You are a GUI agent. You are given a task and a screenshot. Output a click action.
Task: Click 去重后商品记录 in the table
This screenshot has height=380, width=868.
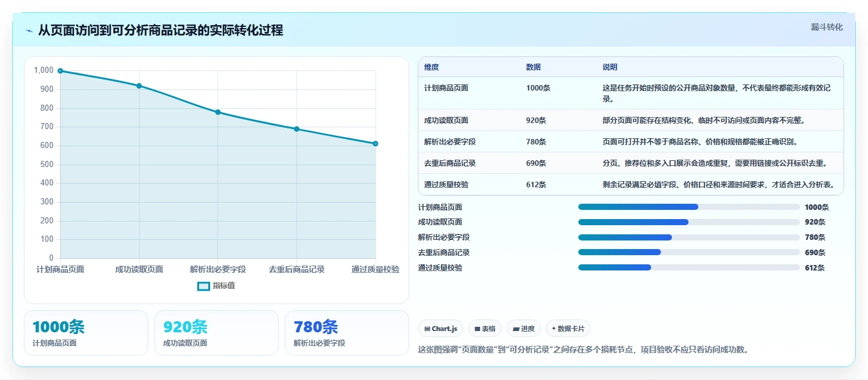450,163
